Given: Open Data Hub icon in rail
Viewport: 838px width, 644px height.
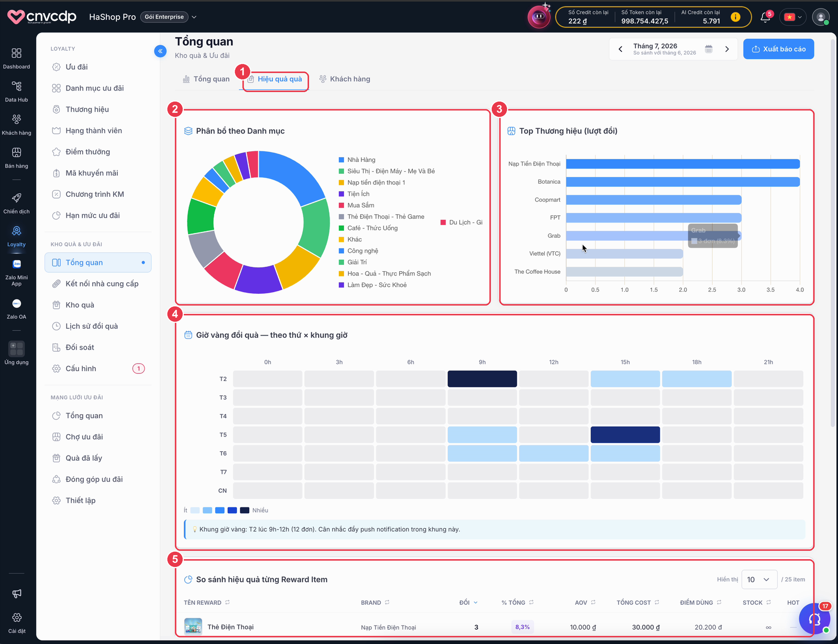Looking at the screenshot, I should click(x=16, y=91).
